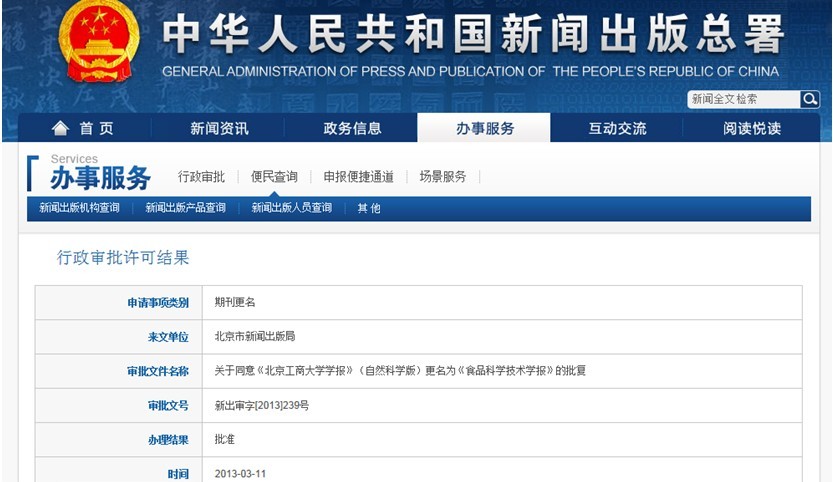Click 新闻出版人员查询 in blue bar
The image size is (833, 482).
tap(291, 208)
